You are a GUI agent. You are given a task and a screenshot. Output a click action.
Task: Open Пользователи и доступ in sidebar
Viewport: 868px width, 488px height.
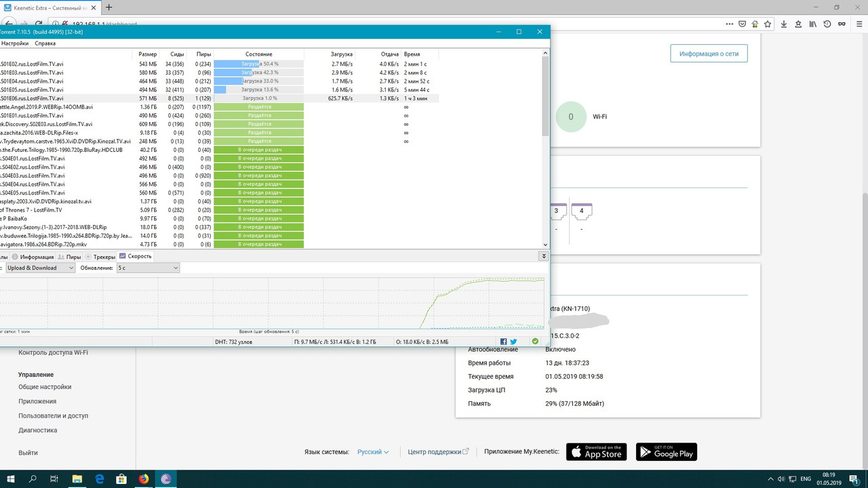pos(54,415)
